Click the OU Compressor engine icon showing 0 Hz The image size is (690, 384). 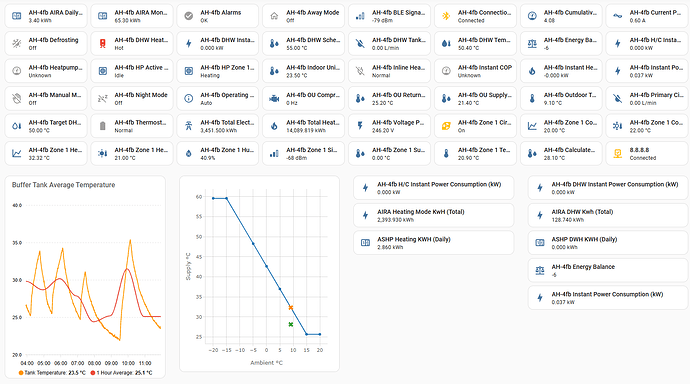tap(274, 98)
